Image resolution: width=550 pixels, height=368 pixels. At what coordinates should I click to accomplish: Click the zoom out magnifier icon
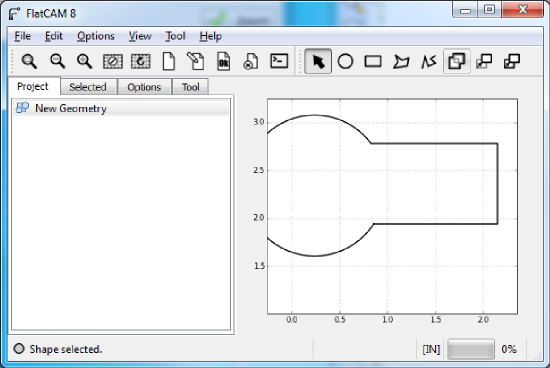(57, 61)
